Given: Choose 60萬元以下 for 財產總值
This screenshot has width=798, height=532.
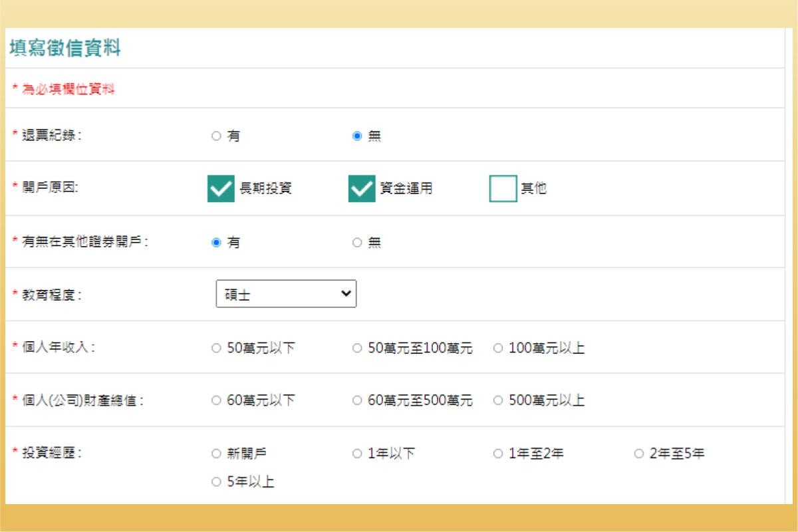Looking at the screenshot, I should tap(216, 400).
